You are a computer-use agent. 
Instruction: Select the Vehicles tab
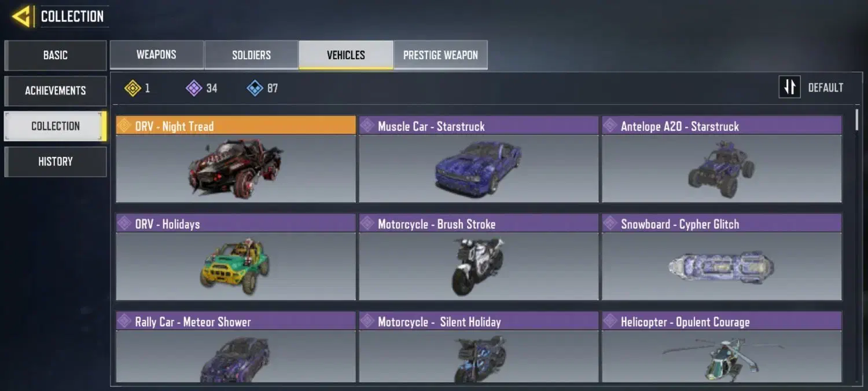(346, 55)
